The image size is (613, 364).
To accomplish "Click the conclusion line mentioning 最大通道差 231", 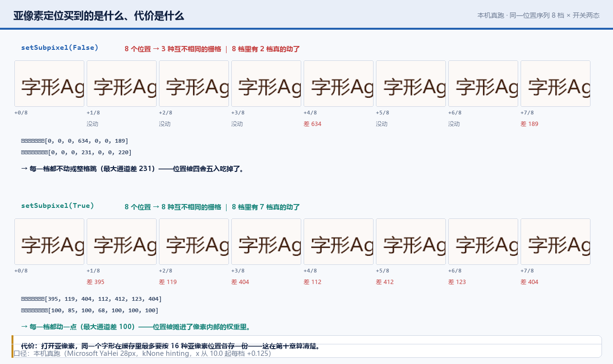I will coord(133,169).
